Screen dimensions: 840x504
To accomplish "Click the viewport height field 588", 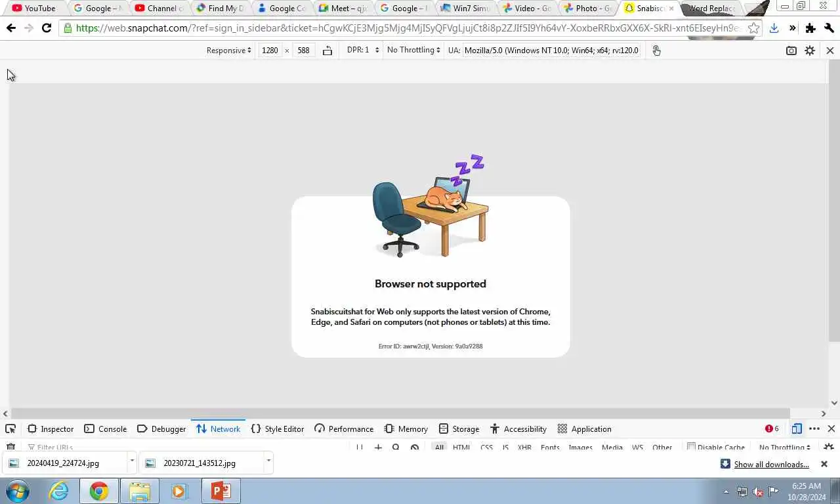I will tap(303, 51).
